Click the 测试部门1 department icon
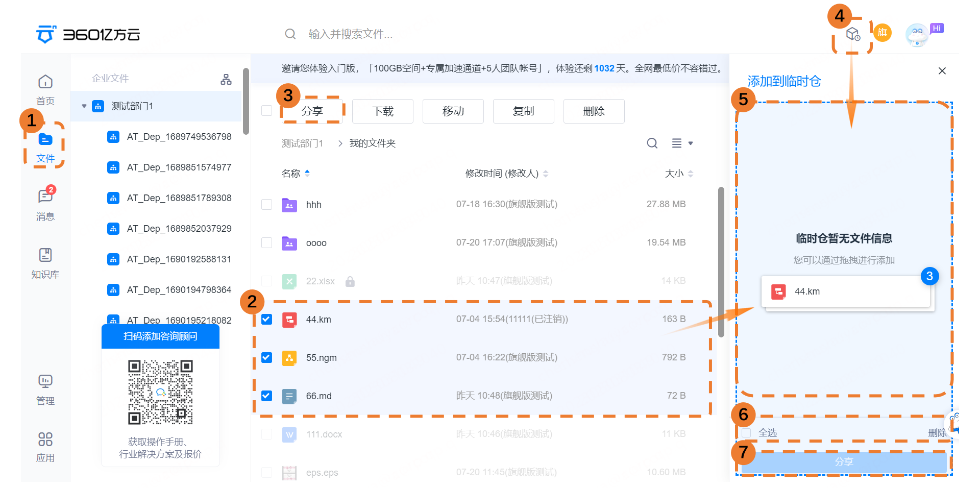The height and width of the screenshot is (488, 980). pyautogui.click(x=98, y=106)
